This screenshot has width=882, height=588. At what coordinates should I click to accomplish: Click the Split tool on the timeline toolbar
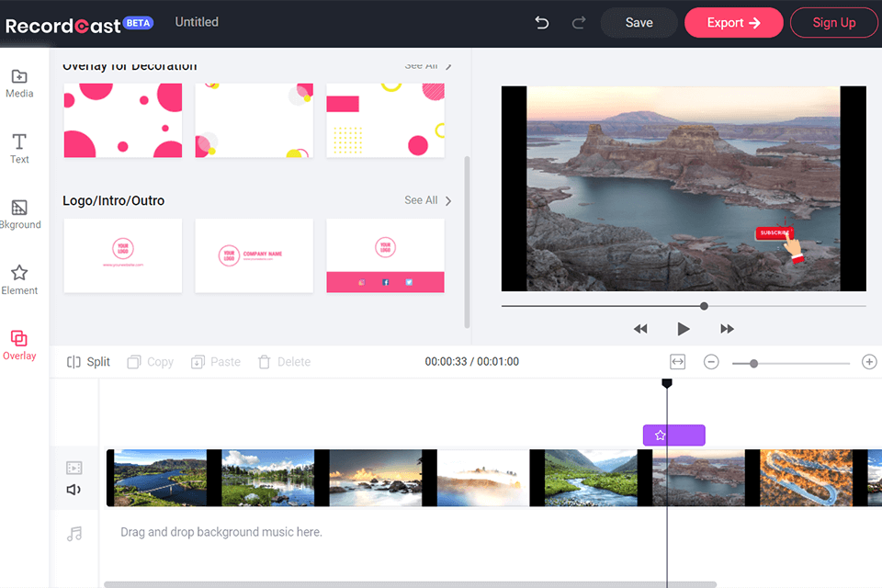[88, 361]
